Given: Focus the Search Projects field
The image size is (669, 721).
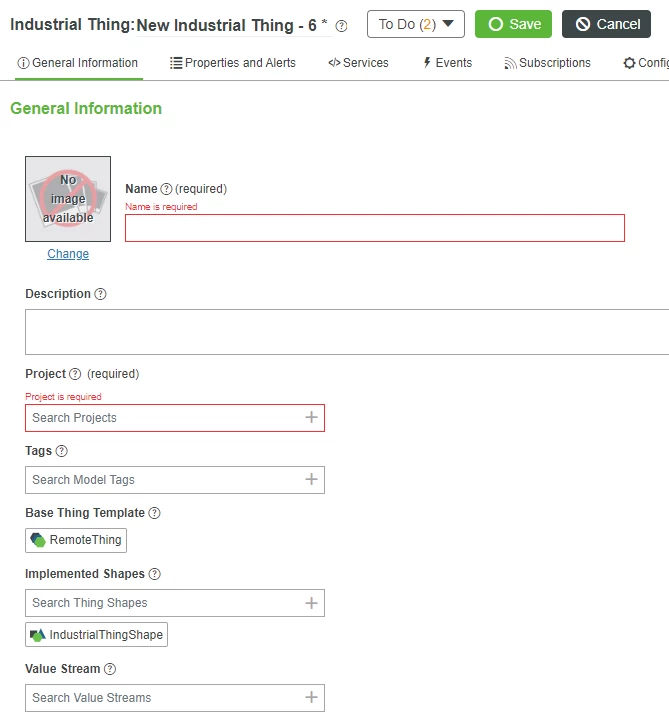Looking at the screenshot, I should [175, 418].
